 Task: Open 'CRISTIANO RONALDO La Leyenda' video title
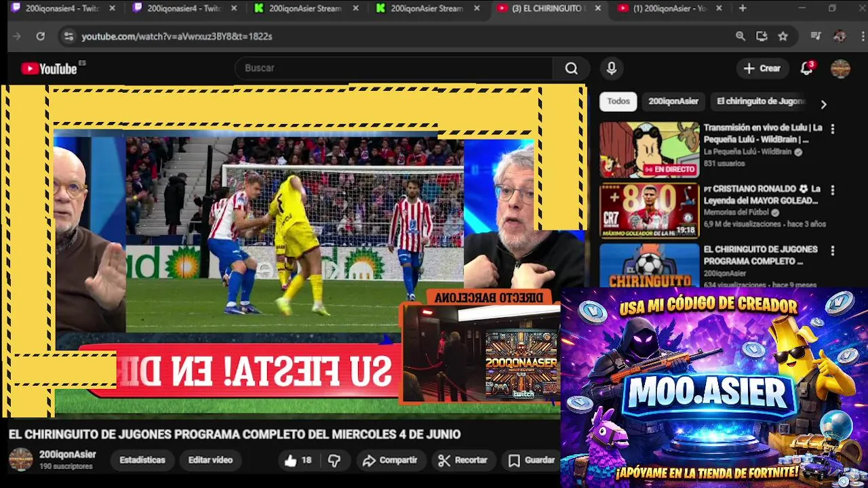[762, 195]
